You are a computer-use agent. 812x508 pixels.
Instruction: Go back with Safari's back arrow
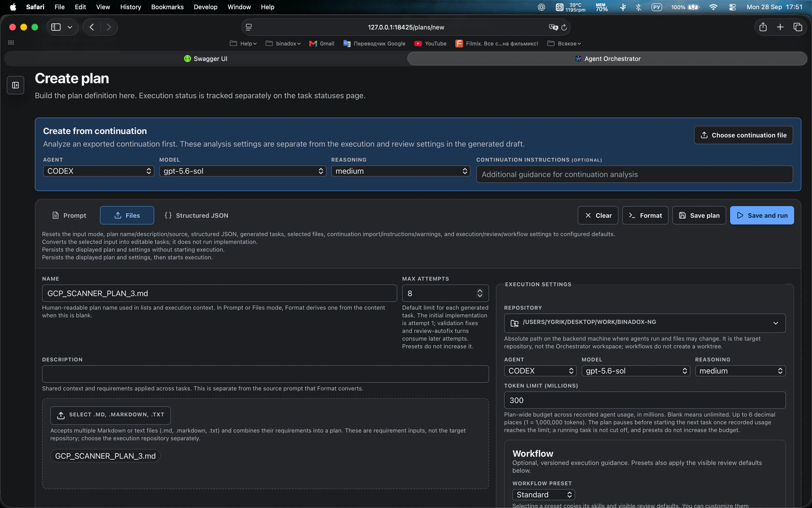pyautogui.click(x=92, y=27)
